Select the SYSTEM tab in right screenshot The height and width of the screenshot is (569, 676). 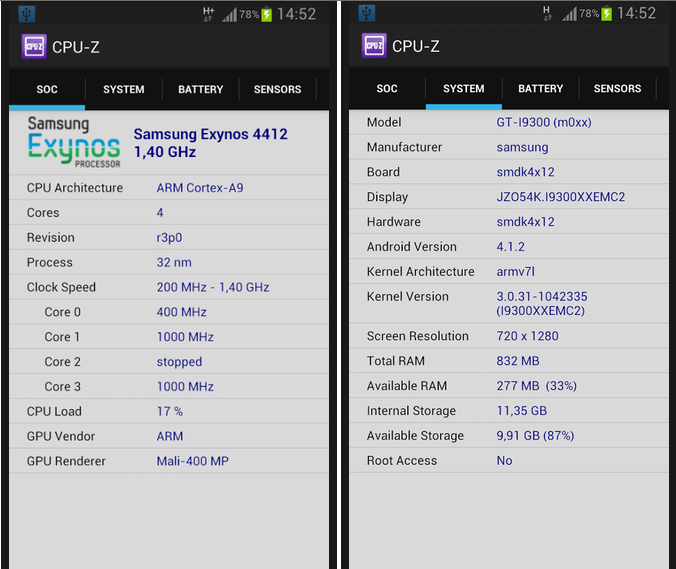[x=464, y=88]
